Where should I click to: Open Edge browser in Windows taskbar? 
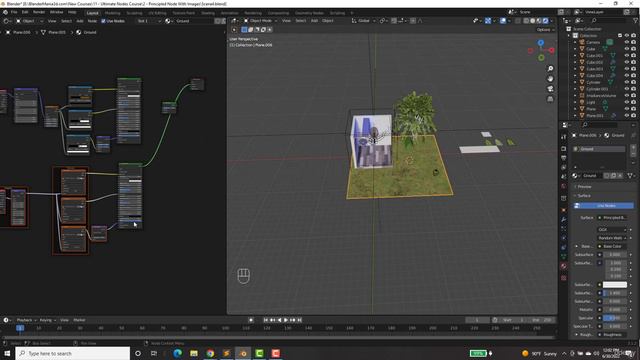coord(178,353)
